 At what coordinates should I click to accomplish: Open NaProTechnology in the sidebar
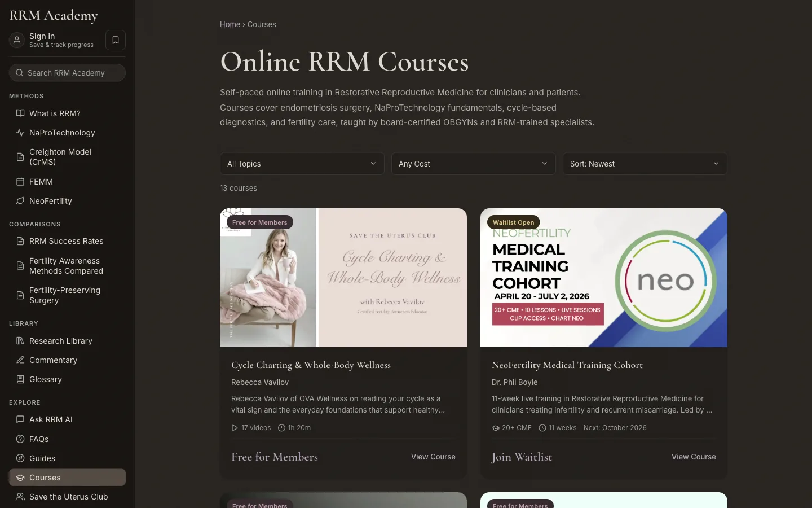coord(67,133)
